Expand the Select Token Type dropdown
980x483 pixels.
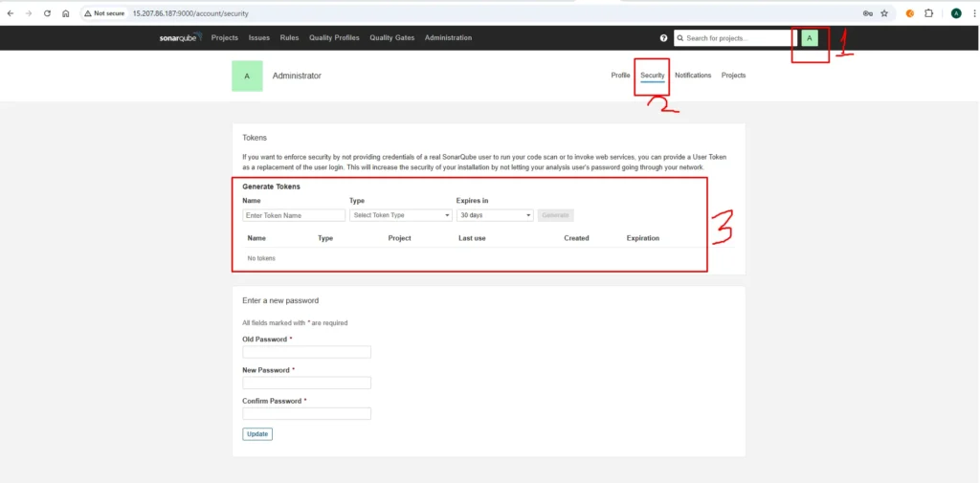click(400, 215)
